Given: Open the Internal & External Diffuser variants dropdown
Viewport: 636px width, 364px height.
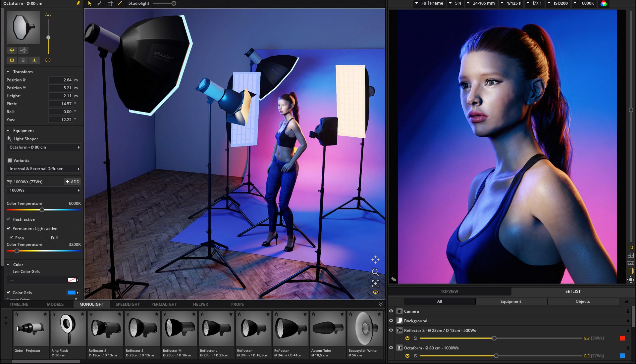Looking at the screenshot, I should 43,169.
